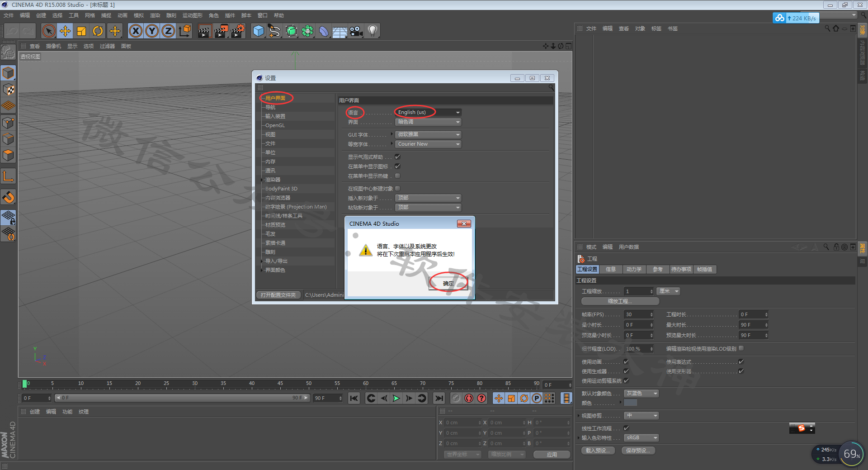Toggle 使用表达式 checkbox

[x=741, y=361]
